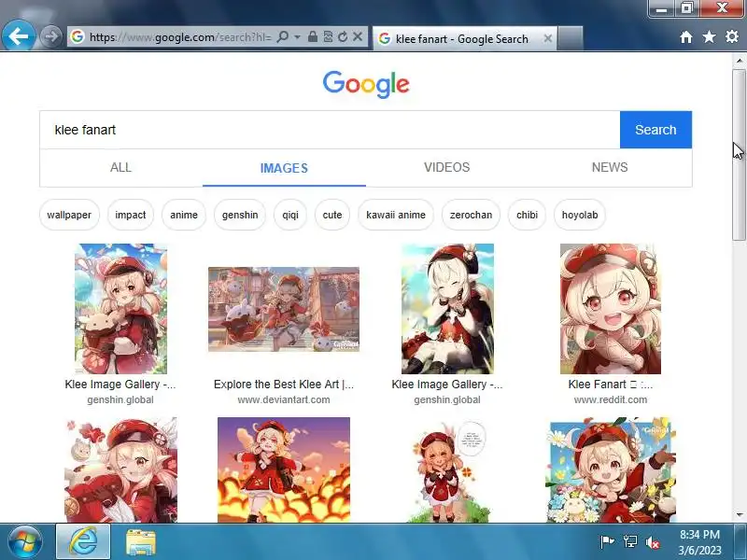Refresh the page with the reload icon
This screenshot has height=560, width=747.
click(x=343, y=36)
